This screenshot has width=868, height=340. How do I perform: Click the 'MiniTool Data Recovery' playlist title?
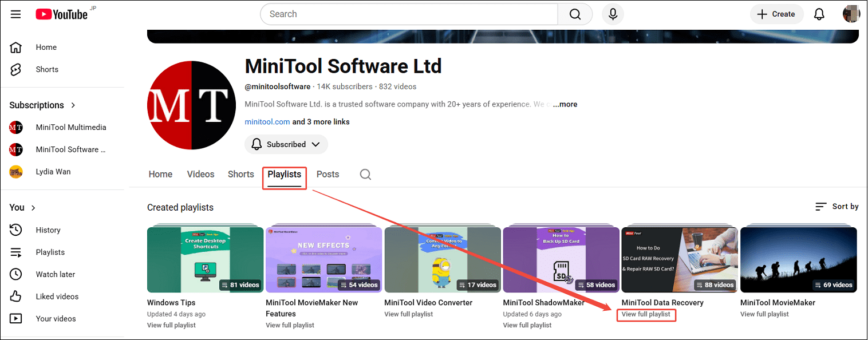(662, 303)
